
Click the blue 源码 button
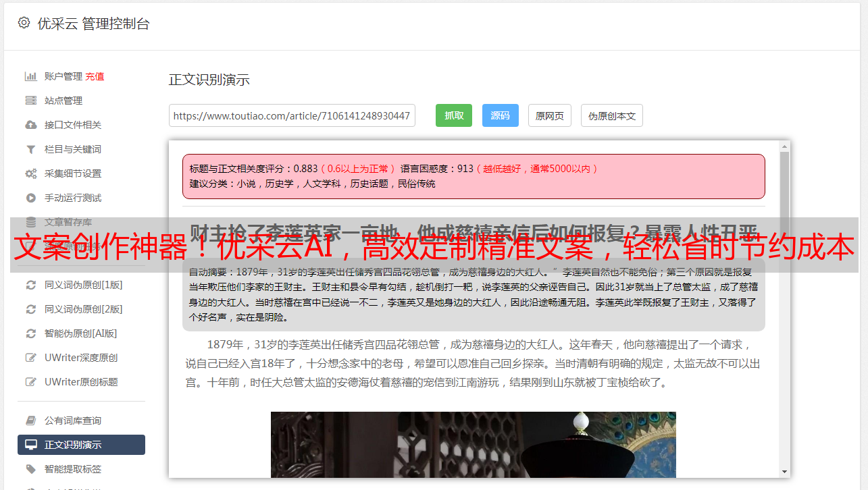tap(501, 115)
